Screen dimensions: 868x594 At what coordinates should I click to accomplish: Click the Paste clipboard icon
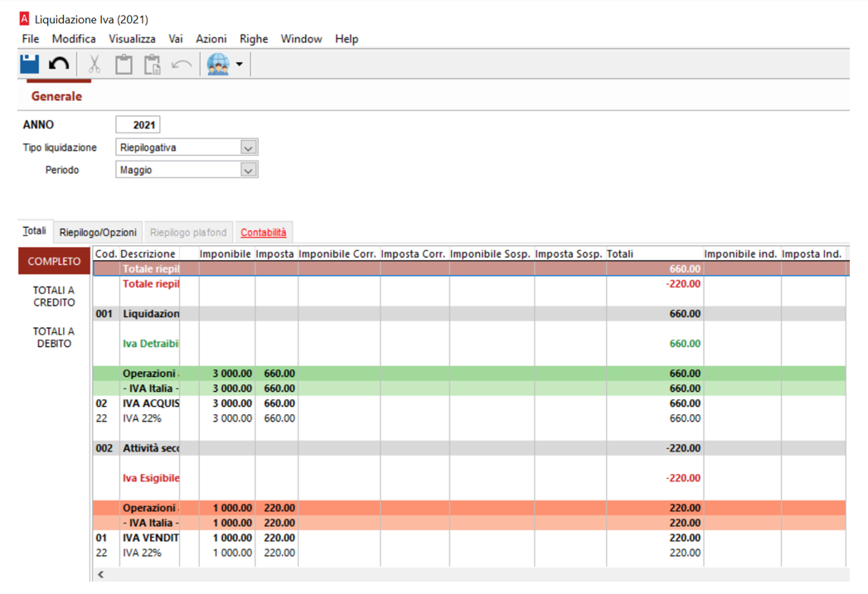click(x=153, y=64)
